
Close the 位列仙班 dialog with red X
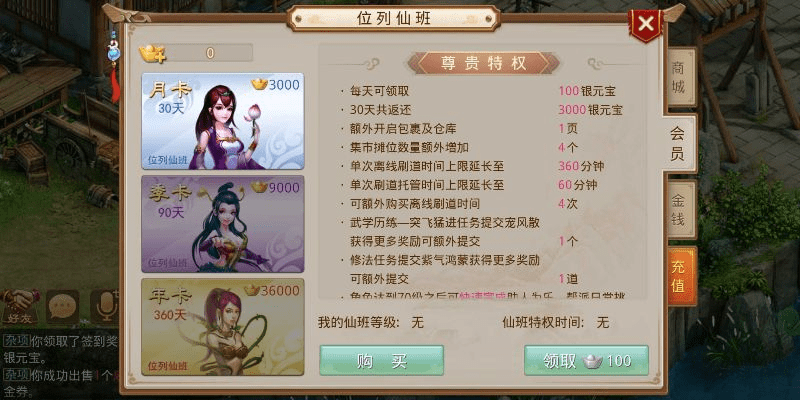click(x=646, y=24)
